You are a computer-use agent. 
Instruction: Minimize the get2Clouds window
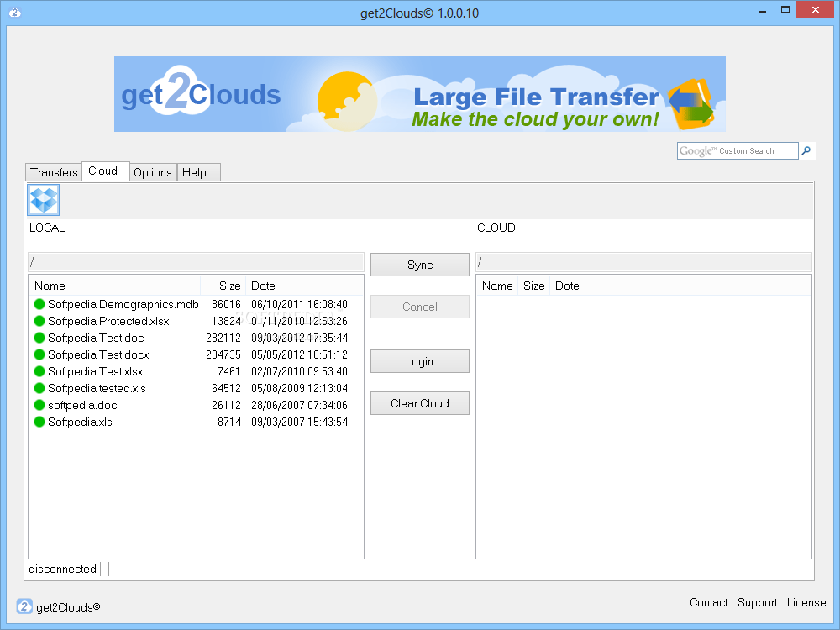(x=763, y=10)
